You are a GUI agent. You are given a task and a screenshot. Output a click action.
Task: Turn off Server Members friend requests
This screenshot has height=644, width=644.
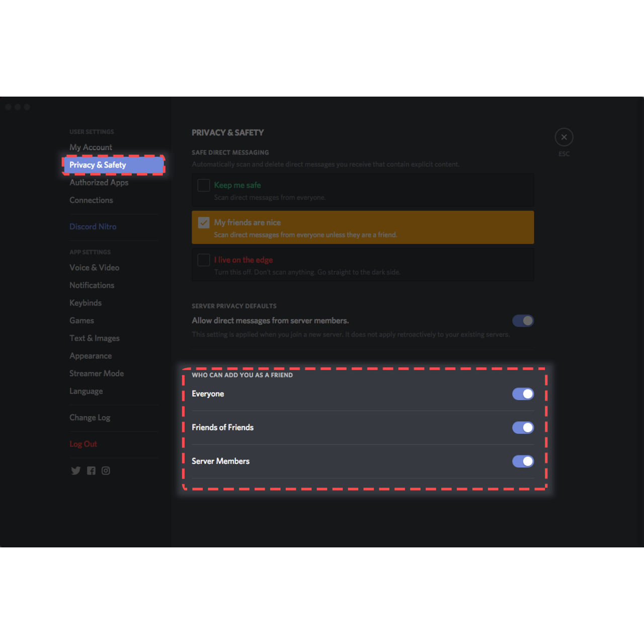523,461
